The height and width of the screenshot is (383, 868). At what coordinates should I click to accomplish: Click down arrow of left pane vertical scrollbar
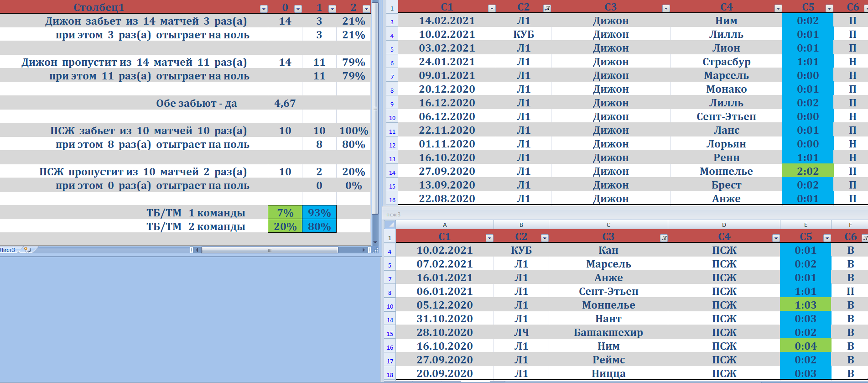[375, 242]
